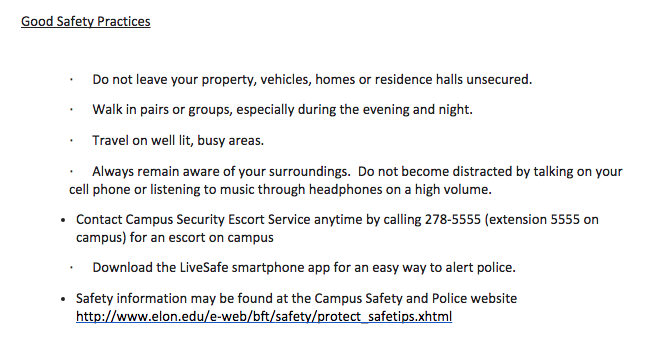The height and width of the screenshot is (360, 652).
Task: Click 'Always remain aware of your surroundings'
Action: [221, 172]
